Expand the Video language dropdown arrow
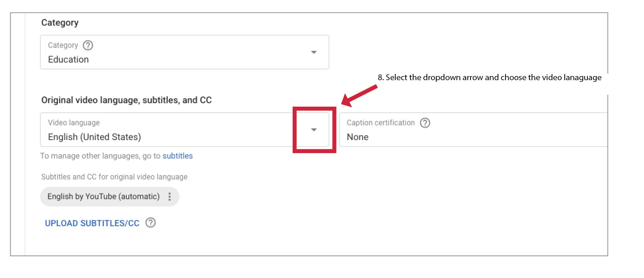The width and height of the screenshot is (644, 278). pyautogui.click(x=314, y=130)
